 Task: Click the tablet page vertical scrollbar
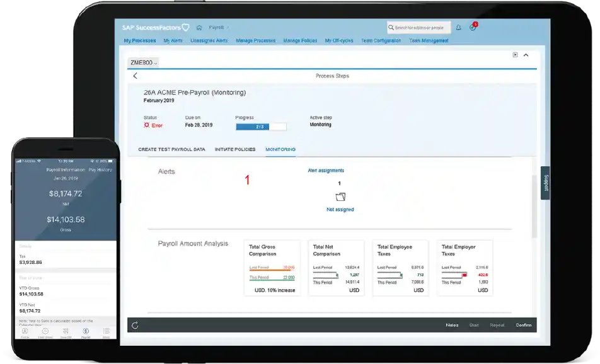534,207
